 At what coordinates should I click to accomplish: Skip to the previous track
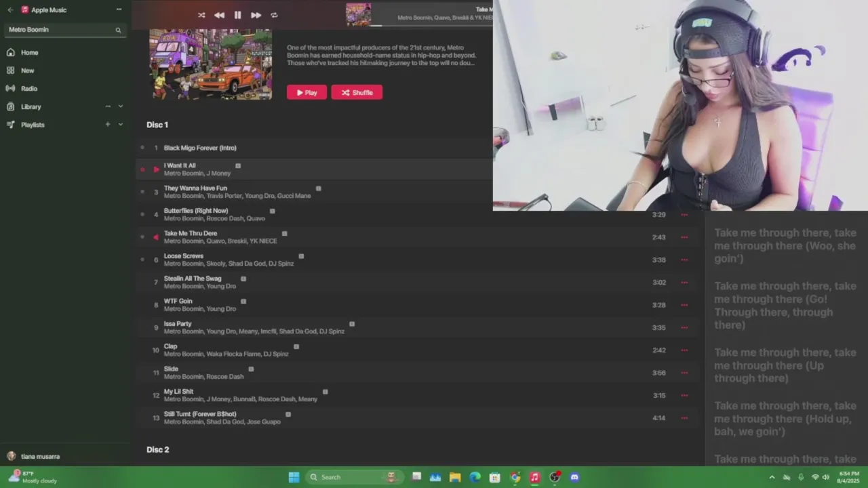pos(219,15)
